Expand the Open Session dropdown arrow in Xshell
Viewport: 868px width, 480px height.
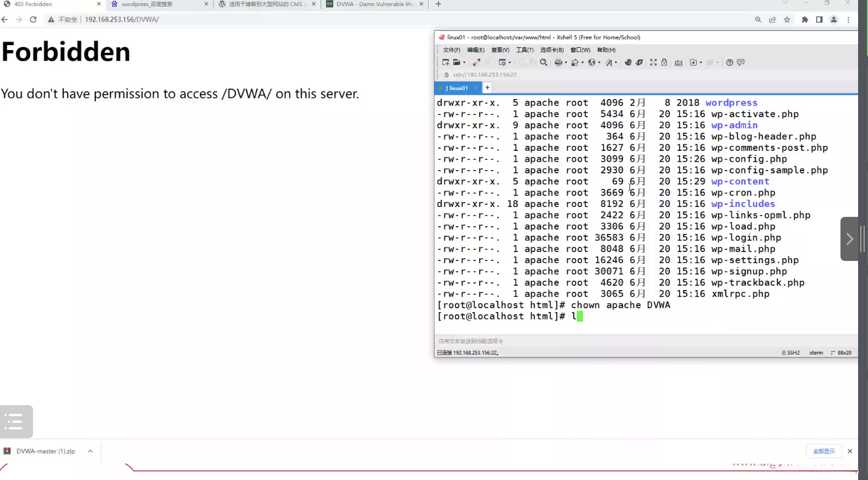pyautogui.click(x=464, y=63)
